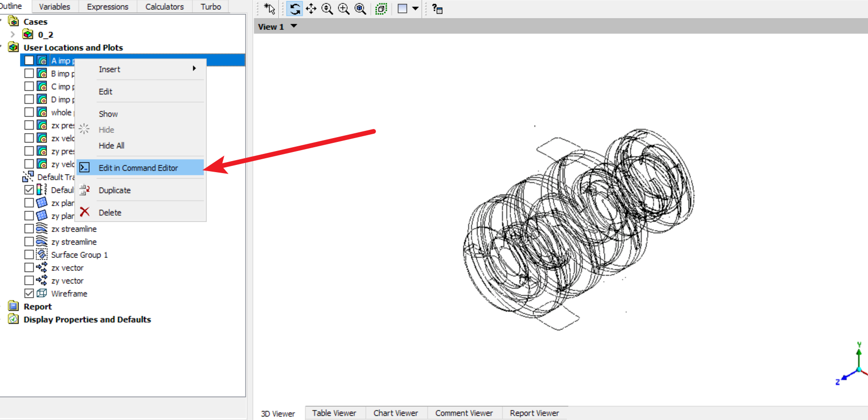Choose Edit in Command Editor menu entry
Viewport: 868px width, 420px height.
(x=141, y=168)
